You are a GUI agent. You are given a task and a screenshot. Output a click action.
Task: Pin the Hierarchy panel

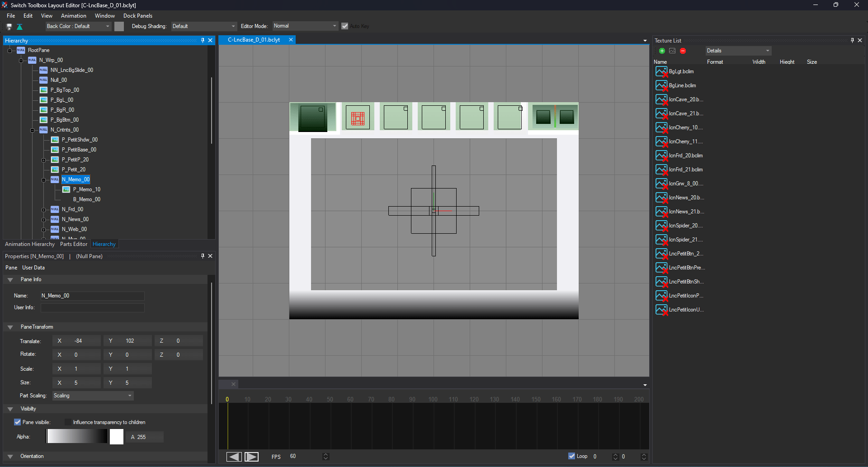coord(203,40)
